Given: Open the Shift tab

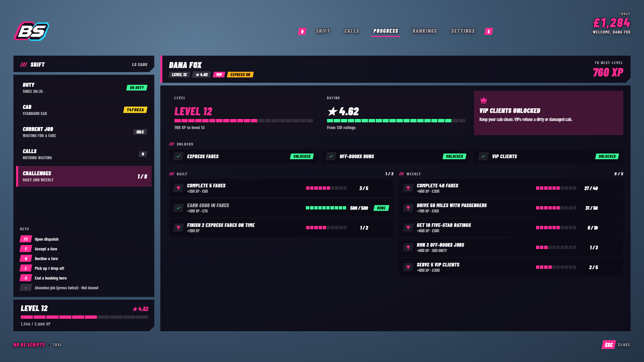Looking at the screenshot, I should (x=323, y=31).
